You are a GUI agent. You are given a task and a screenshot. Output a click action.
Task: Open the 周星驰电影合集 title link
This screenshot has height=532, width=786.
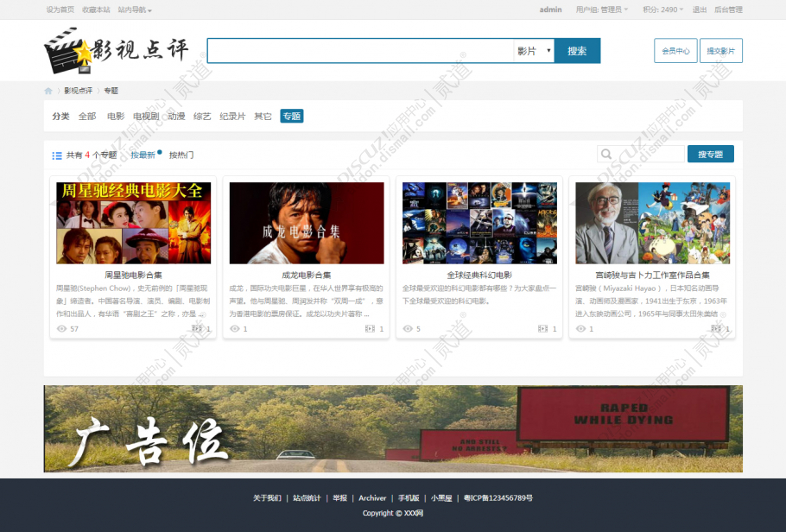coord(133,275)
